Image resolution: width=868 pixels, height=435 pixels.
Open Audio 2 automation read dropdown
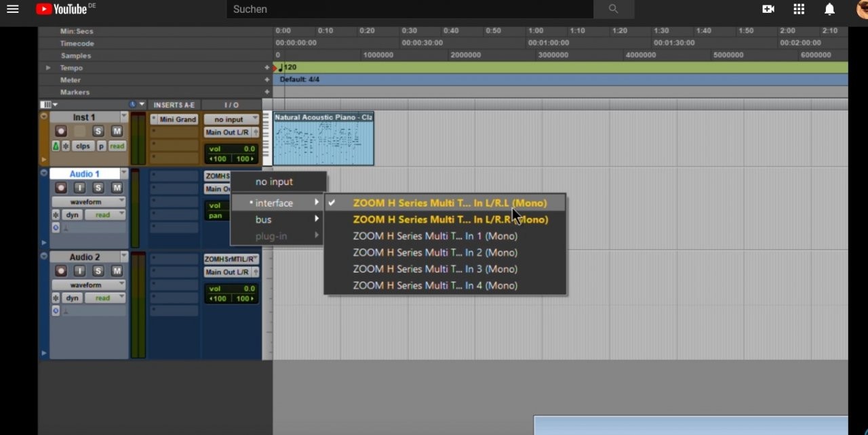click(x=106, y=298)
